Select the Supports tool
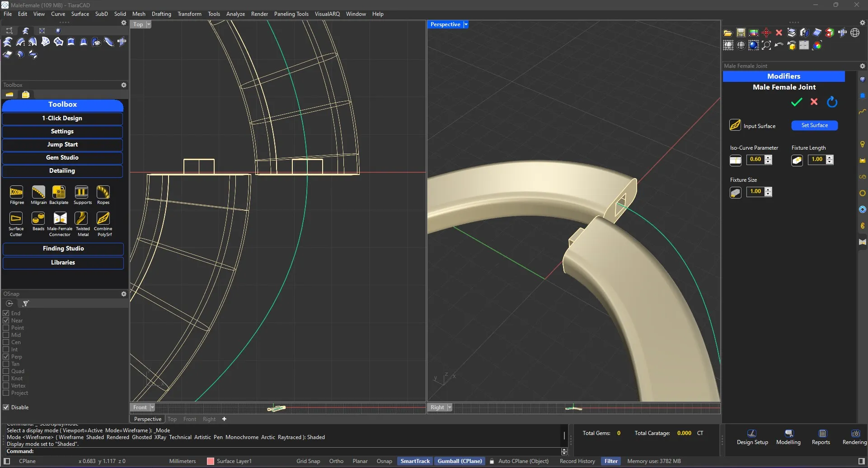Image resolution: width=868 pixels, height=468 pixels. (x=82, y=193)
